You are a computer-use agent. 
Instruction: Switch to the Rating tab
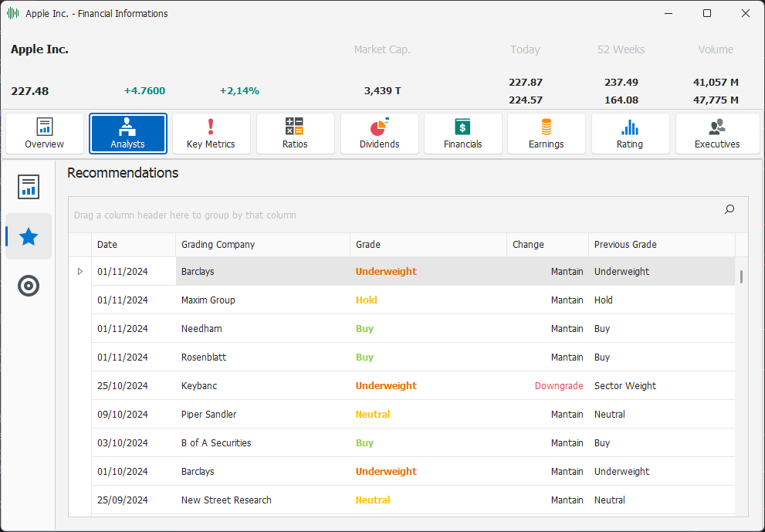coord(630,134)
